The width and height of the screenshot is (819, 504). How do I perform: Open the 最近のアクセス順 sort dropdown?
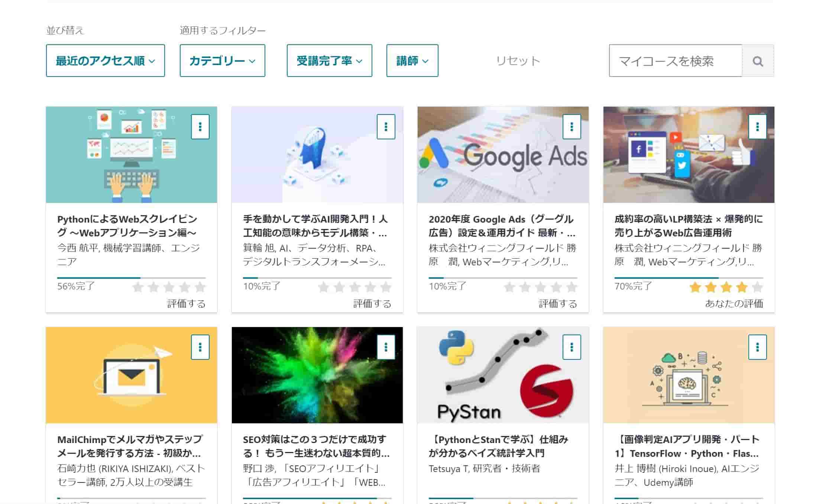[106, 61]
